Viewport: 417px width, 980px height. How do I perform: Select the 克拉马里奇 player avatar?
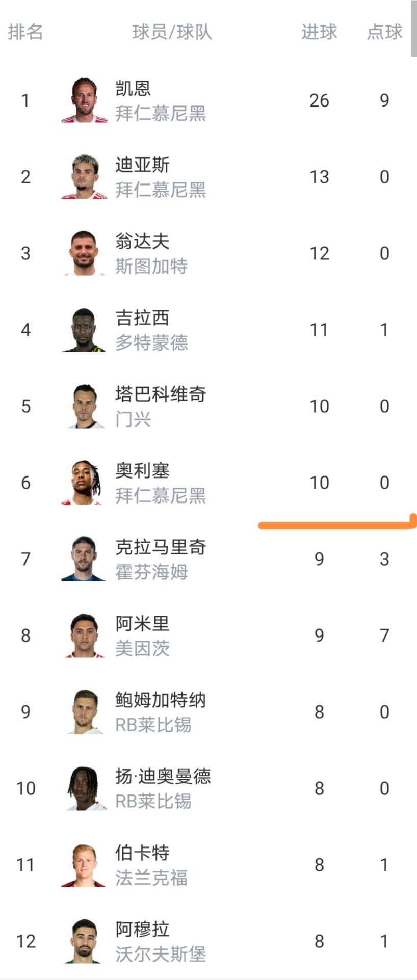tap(84, 559)
